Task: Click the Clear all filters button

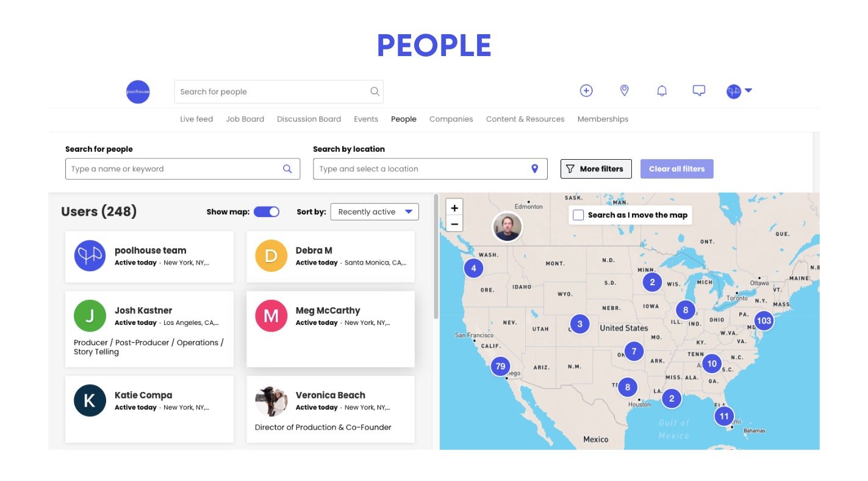Action: coord(676,169)
